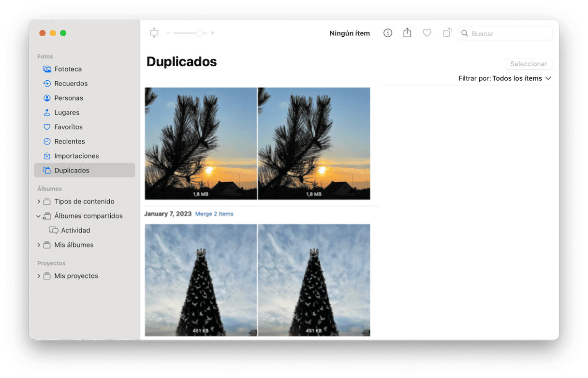The width and height of the screenshot is (588, 378).
Task: Click the Recientes clock icon
Action: (x=47, y=142)
